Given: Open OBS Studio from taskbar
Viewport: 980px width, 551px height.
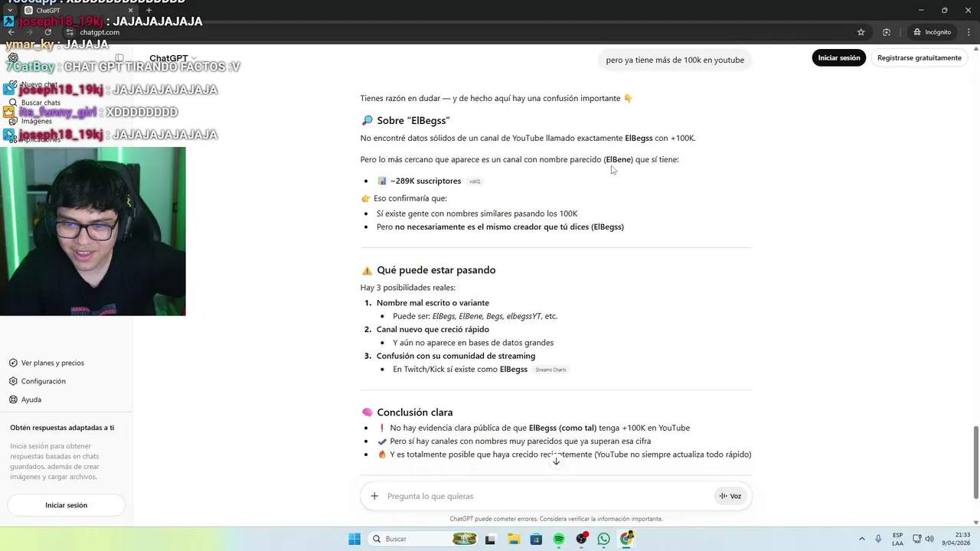Looking at the screenshot, I should (x=582, y=539).
